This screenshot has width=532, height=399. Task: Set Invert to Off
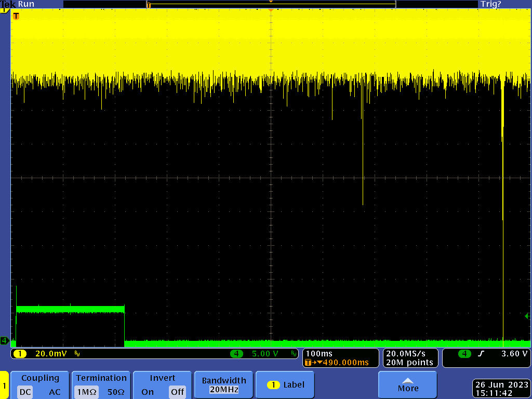[177, 392]
